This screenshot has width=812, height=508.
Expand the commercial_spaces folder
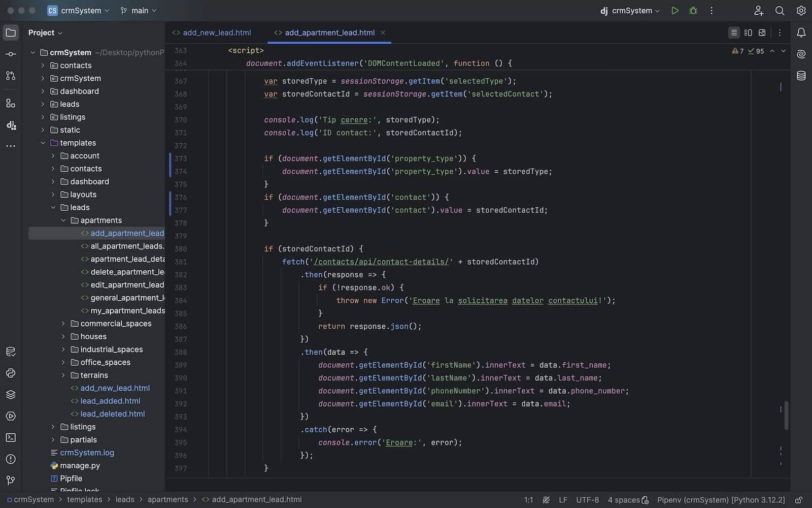(x=63, y=324)
